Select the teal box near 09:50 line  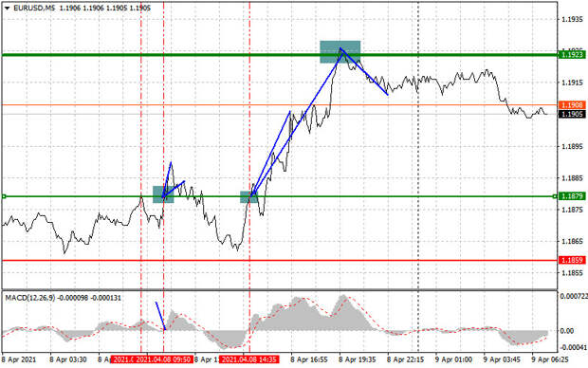(x=163, y=194)
